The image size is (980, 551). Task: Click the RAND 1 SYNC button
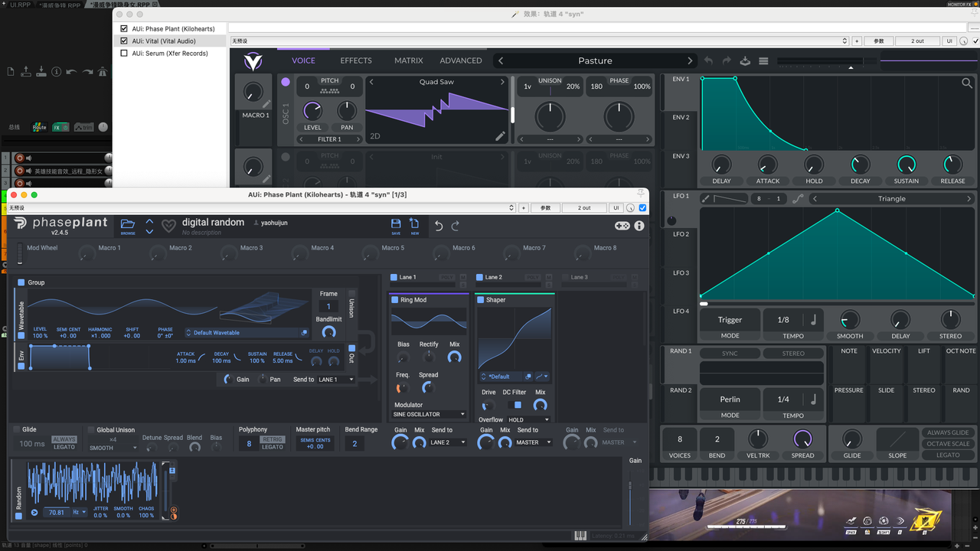tap(730, 354)
